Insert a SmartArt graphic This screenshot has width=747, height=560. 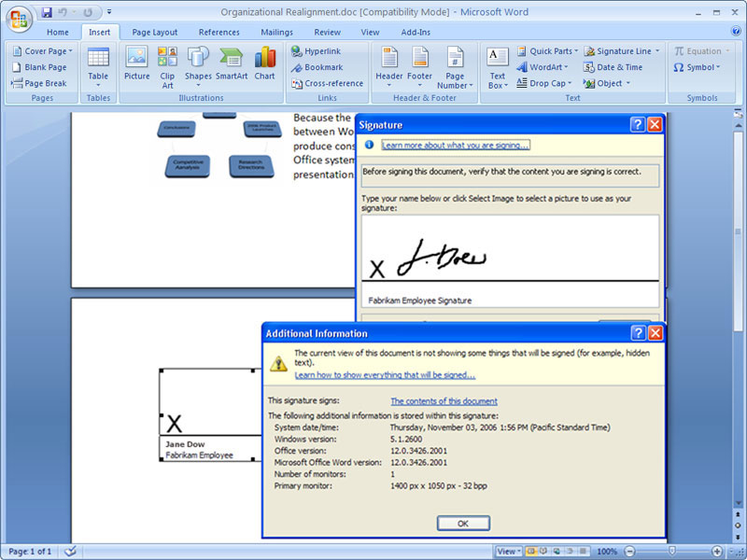(232, 63)
